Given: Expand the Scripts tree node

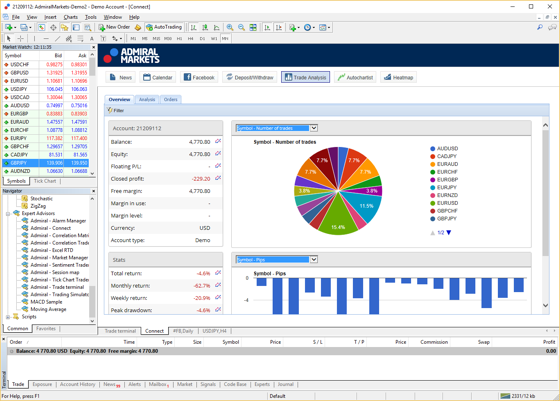Looking at the screenshot, I should point(8,317).
